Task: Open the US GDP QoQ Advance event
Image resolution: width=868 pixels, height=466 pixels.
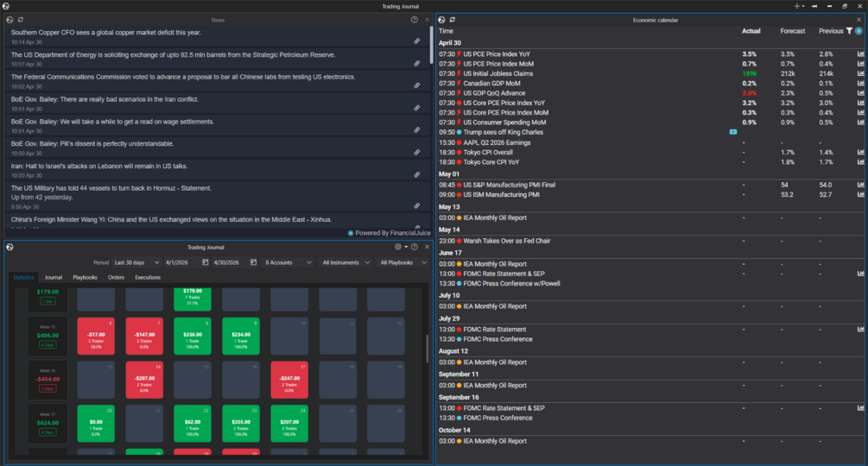Action: [x=494, y=93]
